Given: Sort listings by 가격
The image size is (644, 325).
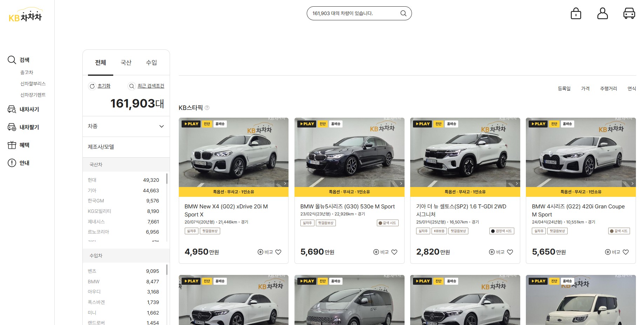Looking at the screenshot, I should 585,89.
